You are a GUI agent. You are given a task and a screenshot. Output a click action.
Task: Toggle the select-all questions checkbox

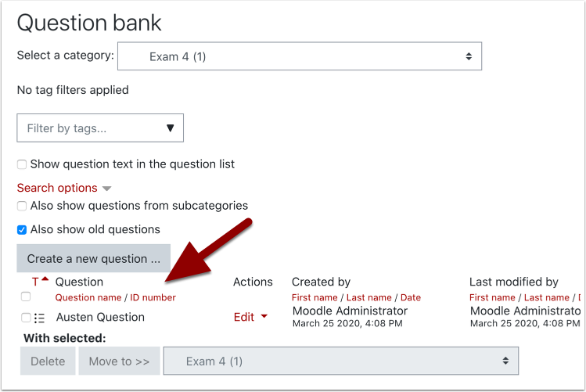pyautogui.click(x=26, y=297)
